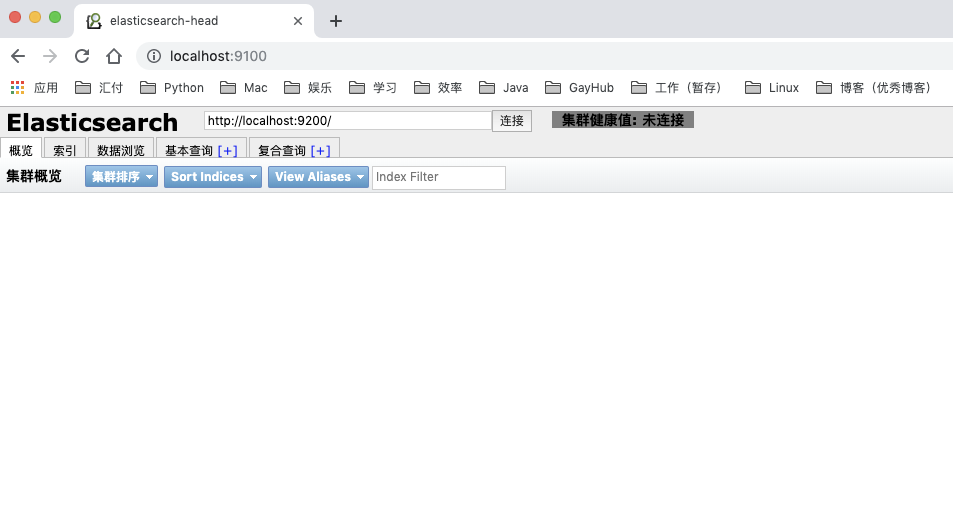Expand the View Aliases dropdown

pos(318,177)
